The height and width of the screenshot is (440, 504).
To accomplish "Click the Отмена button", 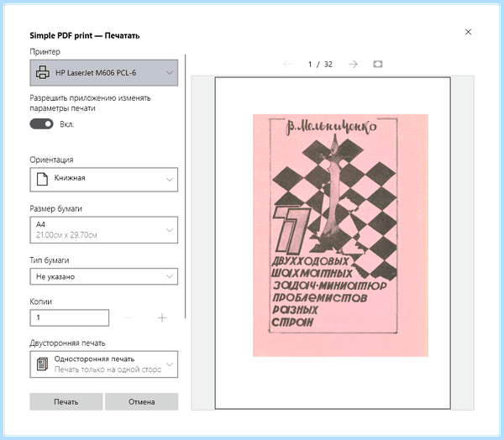I will [141, 401].
